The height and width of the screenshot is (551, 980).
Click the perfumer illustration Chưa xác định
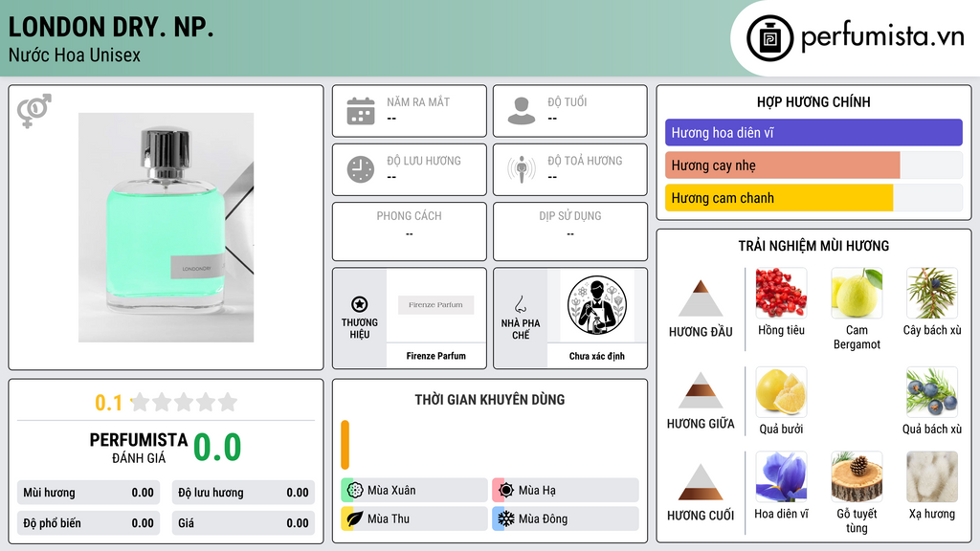597,305
